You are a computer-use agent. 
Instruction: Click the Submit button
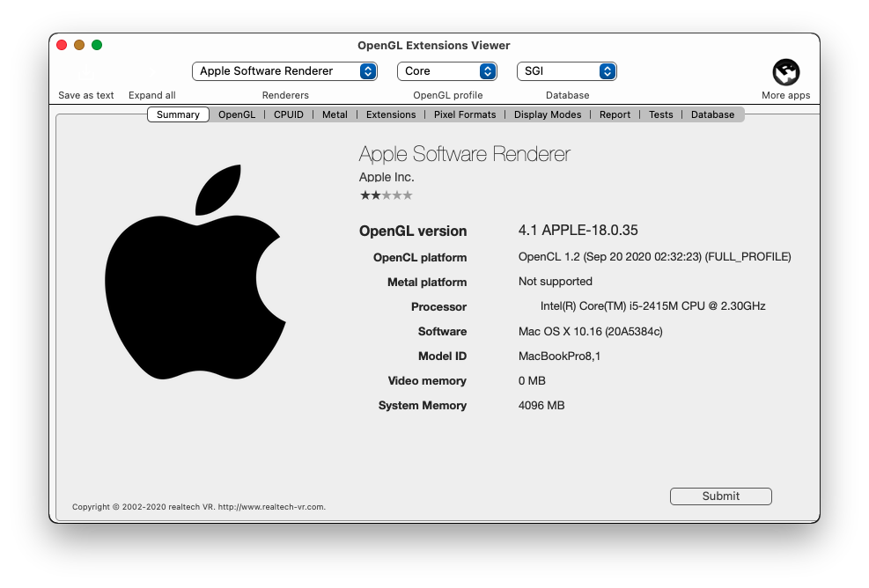pyautogui.click(x=720, y=496)
